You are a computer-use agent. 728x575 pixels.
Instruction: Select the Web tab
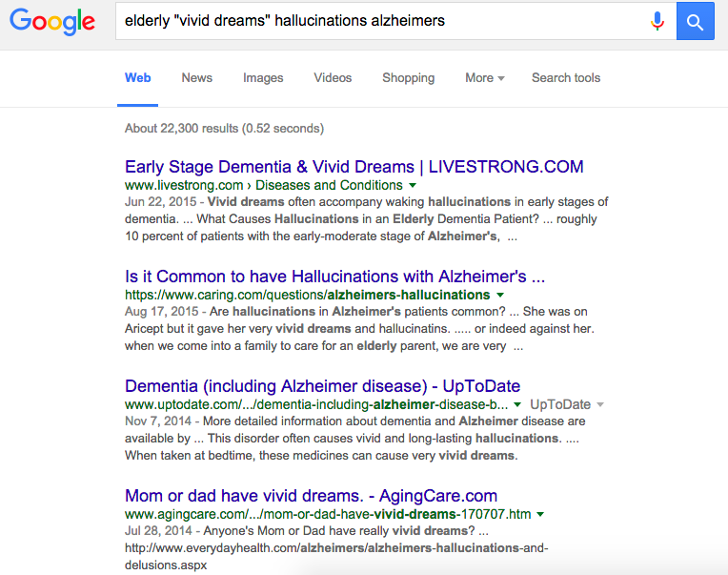(x=137, y=78)
